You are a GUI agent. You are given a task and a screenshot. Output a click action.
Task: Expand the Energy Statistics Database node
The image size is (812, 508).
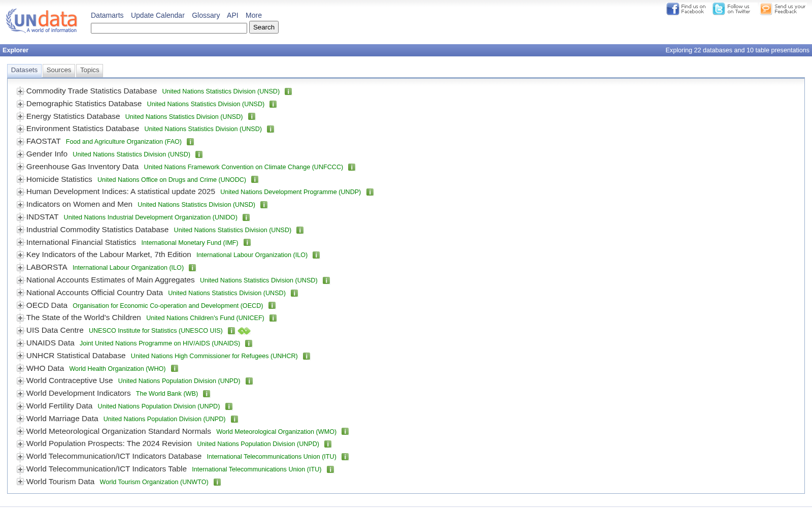coord(20,116)
